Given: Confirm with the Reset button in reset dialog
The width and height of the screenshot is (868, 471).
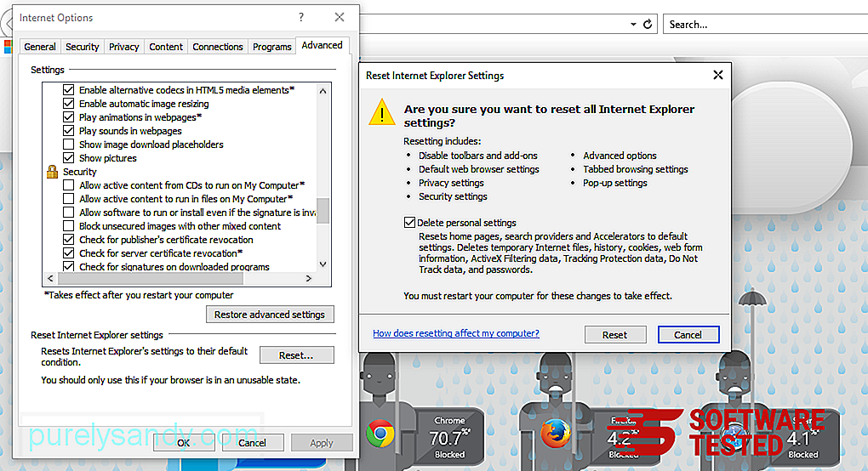Looking at the screenshot, I should click(x=615, y=334).
